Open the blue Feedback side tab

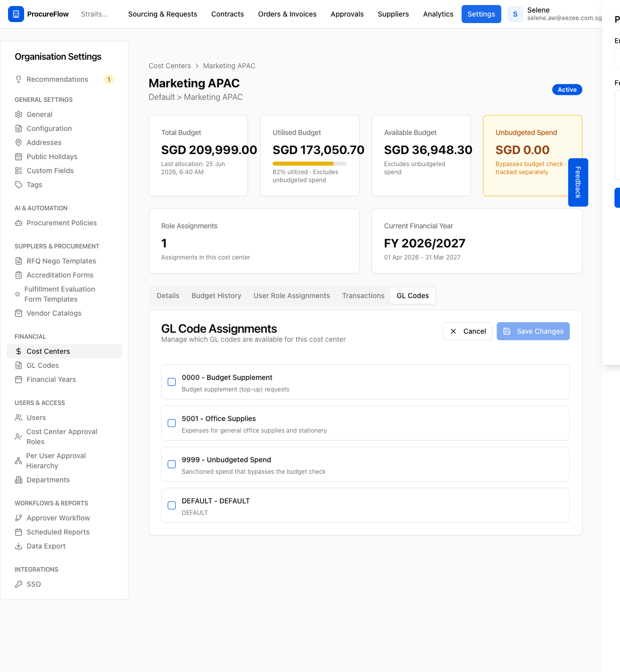[x=578, y=182]
